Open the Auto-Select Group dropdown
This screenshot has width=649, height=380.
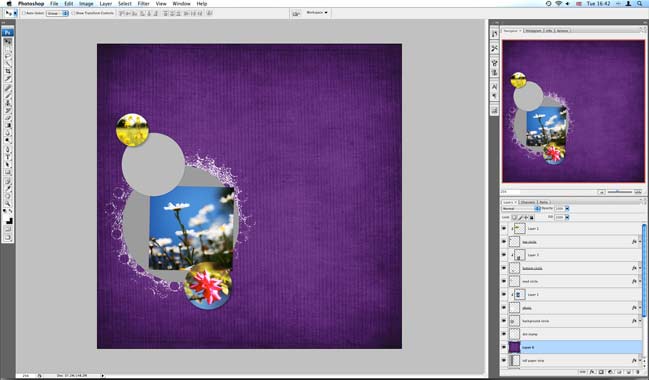(x=57, y=13)
